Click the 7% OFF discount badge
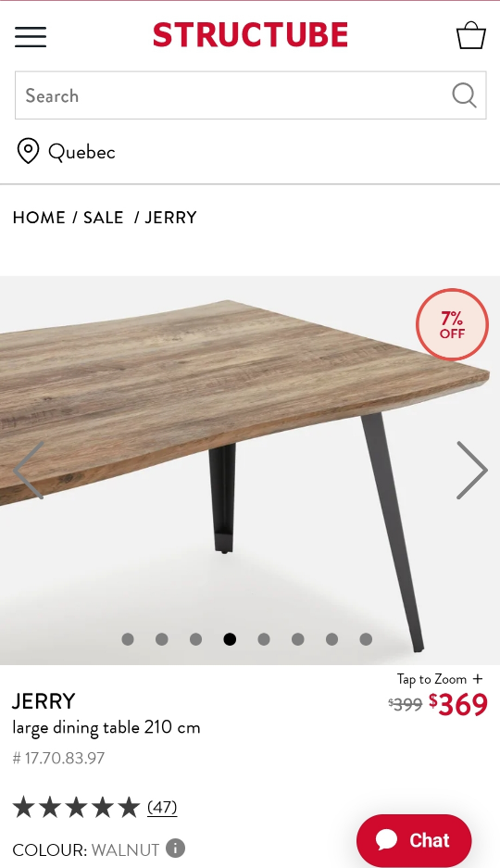Viewport: 500px width, 868px height. coord(452,324)
